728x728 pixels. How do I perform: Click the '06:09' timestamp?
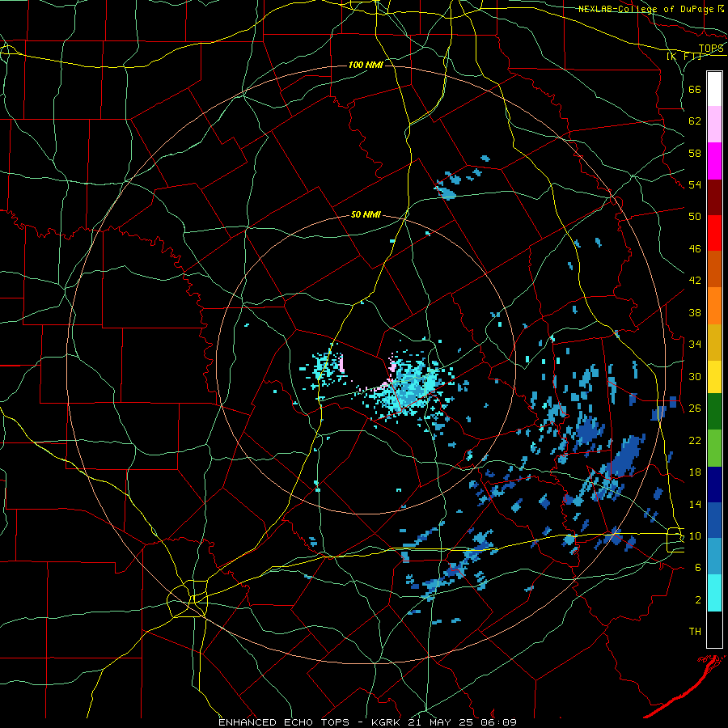[x=499, y=722]
